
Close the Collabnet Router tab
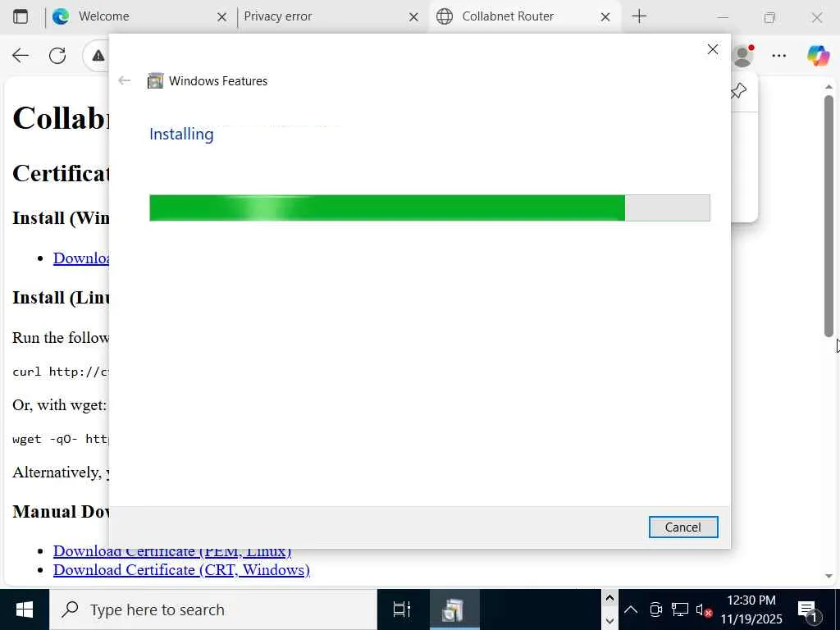point(605,17)
